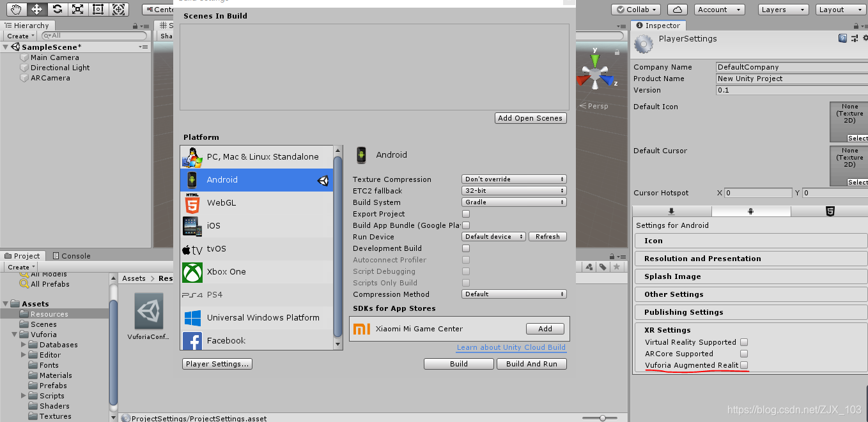Select the Hierarchy tab

pyautogui.click(x=26, y=26)
